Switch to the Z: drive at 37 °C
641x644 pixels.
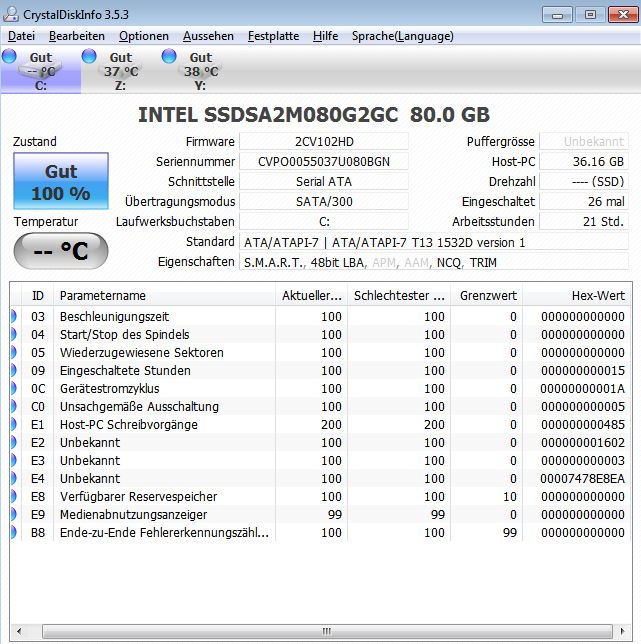(121, 71)
